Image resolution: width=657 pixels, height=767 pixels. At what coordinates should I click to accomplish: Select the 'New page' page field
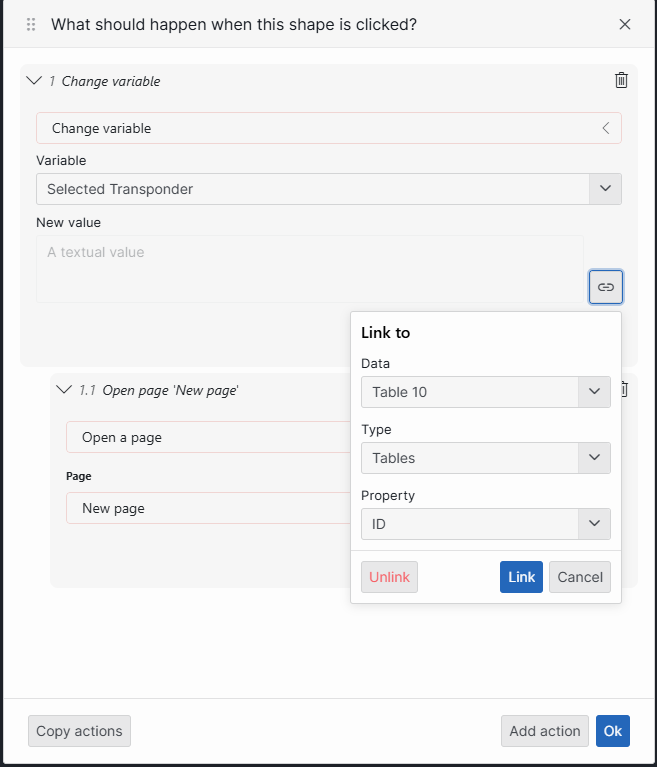pos(205,508)
